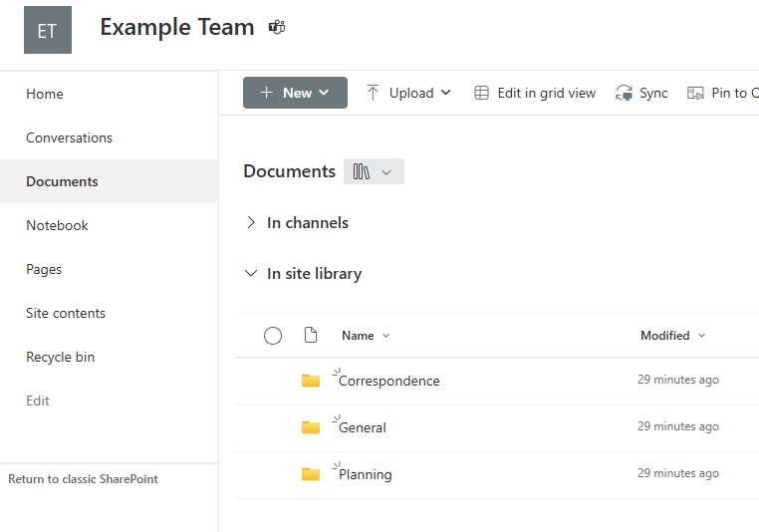
Task: Open Pages in the navigation
Action: (x=44, y=270)
